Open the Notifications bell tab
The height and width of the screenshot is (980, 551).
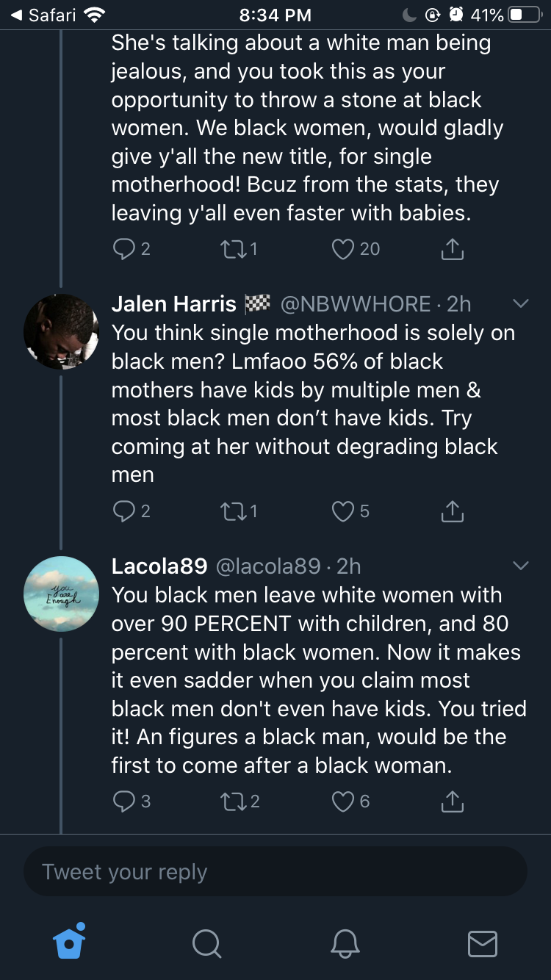[345, 943]
